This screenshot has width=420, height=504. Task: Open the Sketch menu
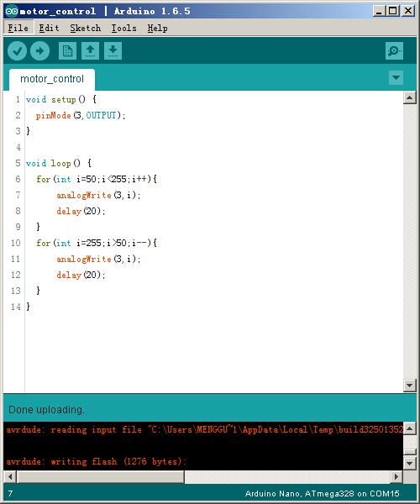86,29
